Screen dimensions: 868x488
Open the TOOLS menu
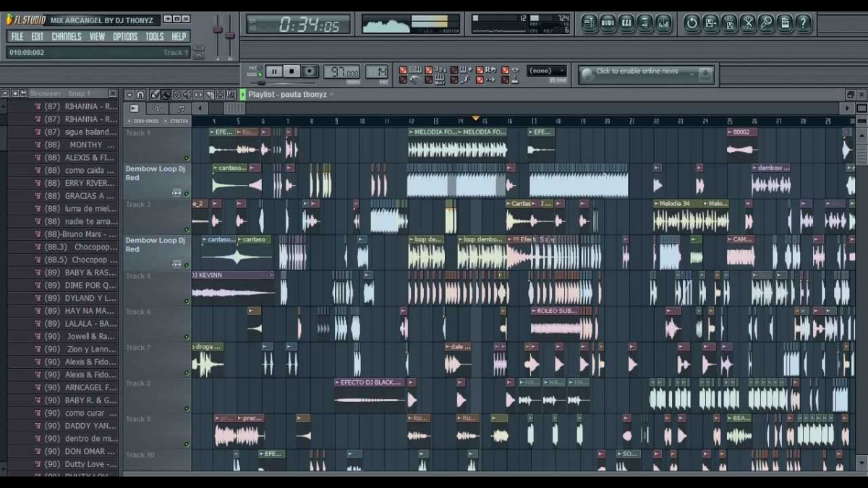pos(155,36)
